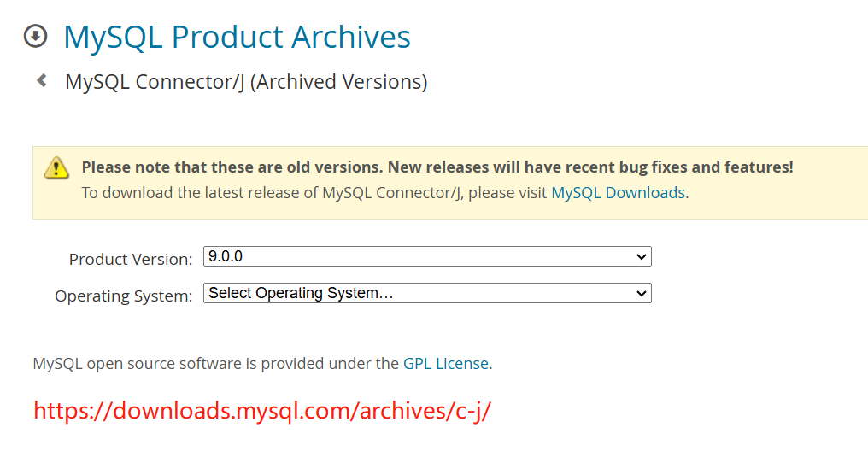The width and height of the screenshot is (868, 451).
Task: Click the Operating System label
Action: [123, 296]
